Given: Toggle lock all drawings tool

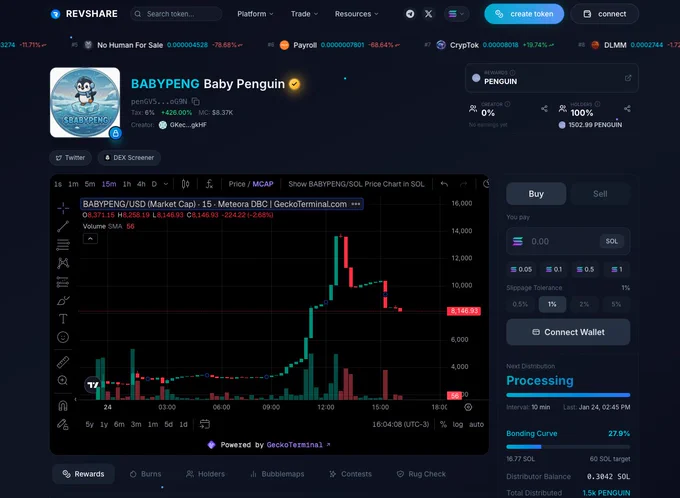Looking at the screenshot, I should (x=63, y=424).
